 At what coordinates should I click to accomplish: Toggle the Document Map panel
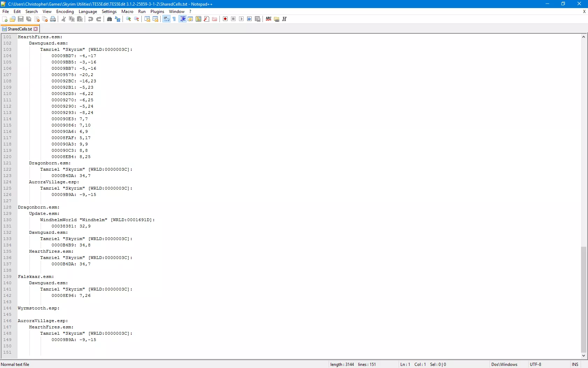198,19
